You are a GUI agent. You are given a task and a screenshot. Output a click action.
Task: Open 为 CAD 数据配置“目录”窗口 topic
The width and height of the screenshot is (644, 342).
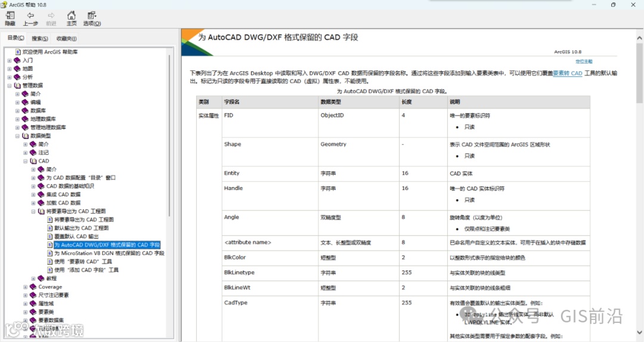click(81, 178)
